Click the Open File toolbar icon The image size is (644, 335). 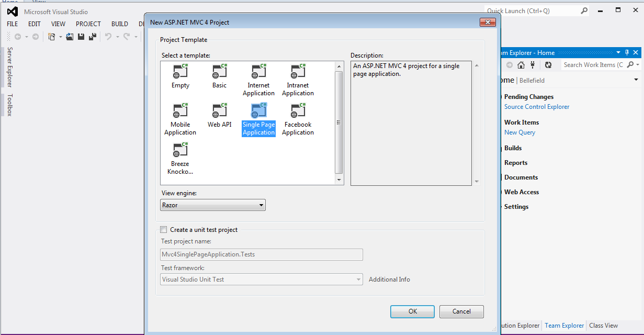(x=70, y=37)
